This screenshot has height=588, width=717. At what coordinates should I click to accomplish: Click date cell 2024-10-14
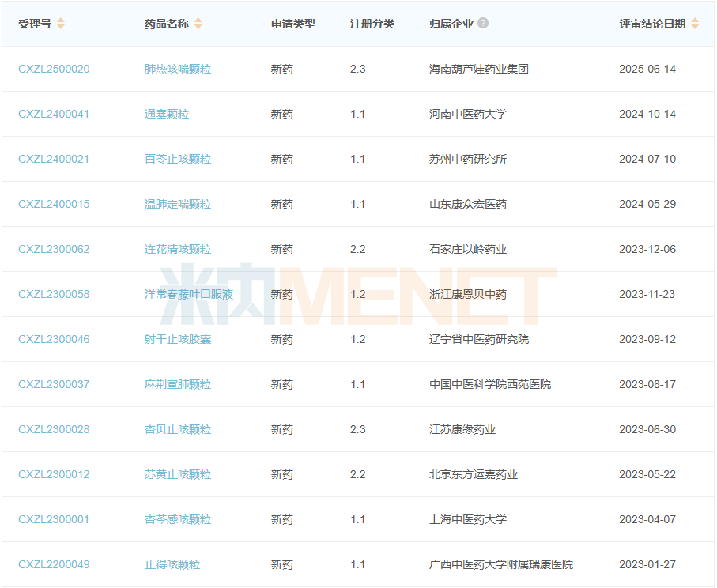pyautogui.click(x=647, y=114)
